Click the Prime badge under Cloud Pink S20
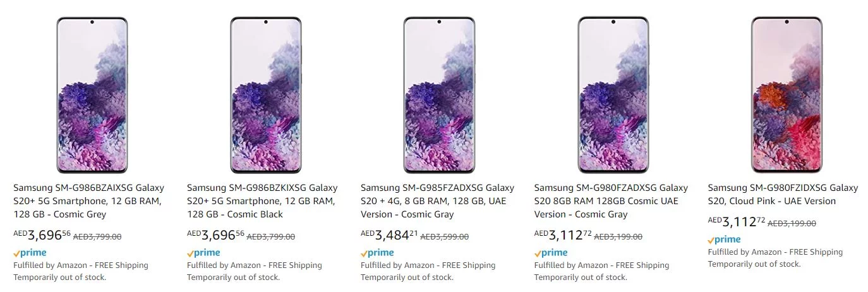This screenshot has width=868, height=292. point(724,240)
